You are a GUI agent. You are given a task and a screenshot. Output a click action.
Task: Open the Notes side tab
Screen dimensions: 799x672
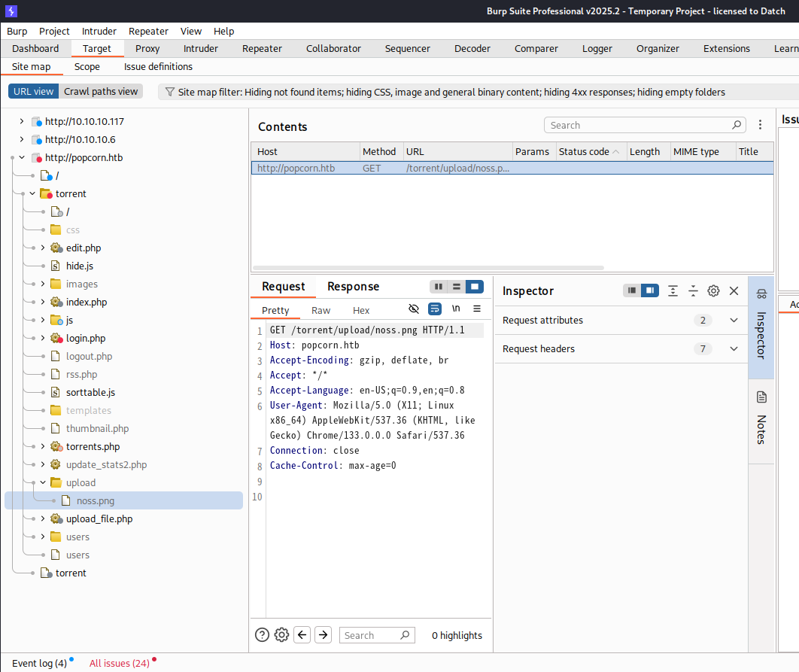pyautogui.click(x=761, y=421)
